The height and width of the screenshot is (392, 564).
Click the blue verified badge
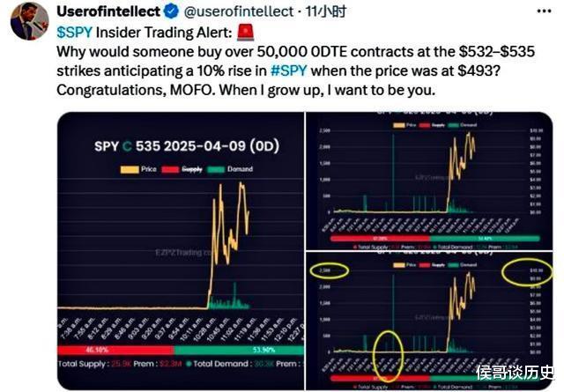[172, 11]
